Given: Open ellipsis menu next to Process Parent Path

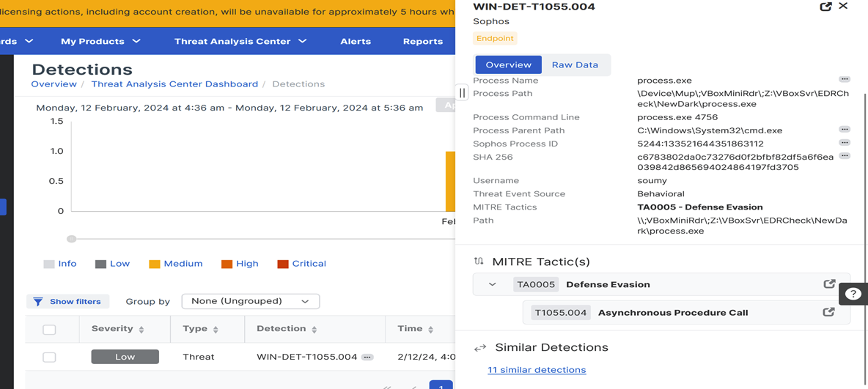Looking at the screenshot, I should 845,130.
